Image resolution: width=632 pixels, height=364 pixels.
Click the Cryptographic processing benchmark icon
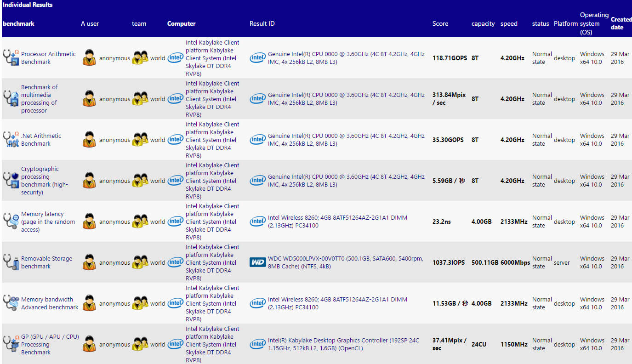[x=11, y=181]
